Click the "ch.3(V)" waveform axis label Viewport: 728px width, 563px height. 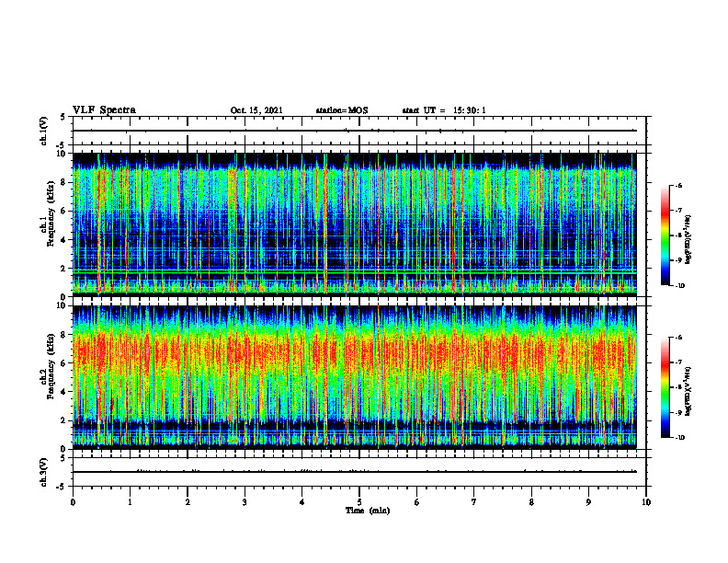click(44, 472)
